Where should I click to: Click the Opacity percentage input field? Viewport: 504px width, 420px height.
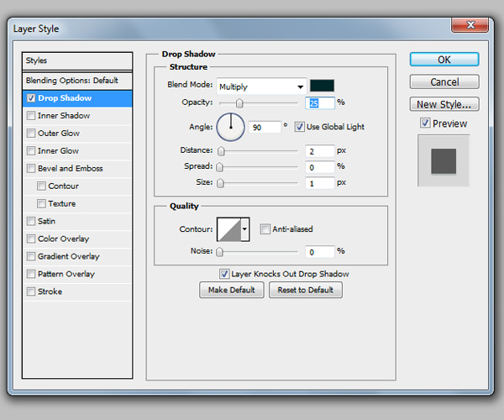320,103
